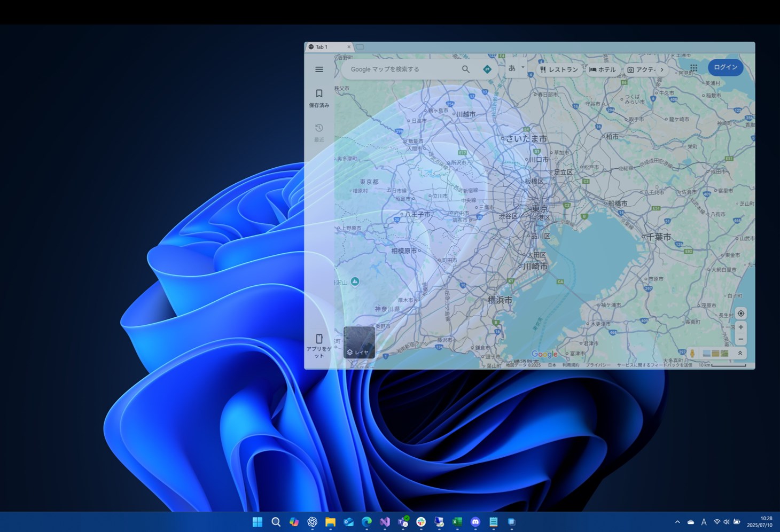Viewport: 780px width, 532px height.
Task: Click the 品川区 label on the map
Action: (540, 236)
